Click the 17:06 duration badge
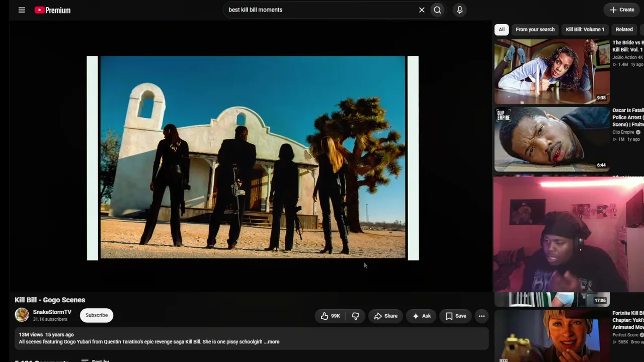The height and width of the screenshot is (362, 644). [600, 301]
